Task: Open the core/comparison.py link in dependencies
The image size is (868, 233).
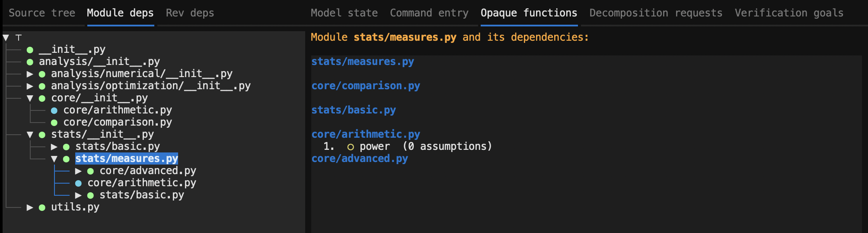Action: [366, 86]
